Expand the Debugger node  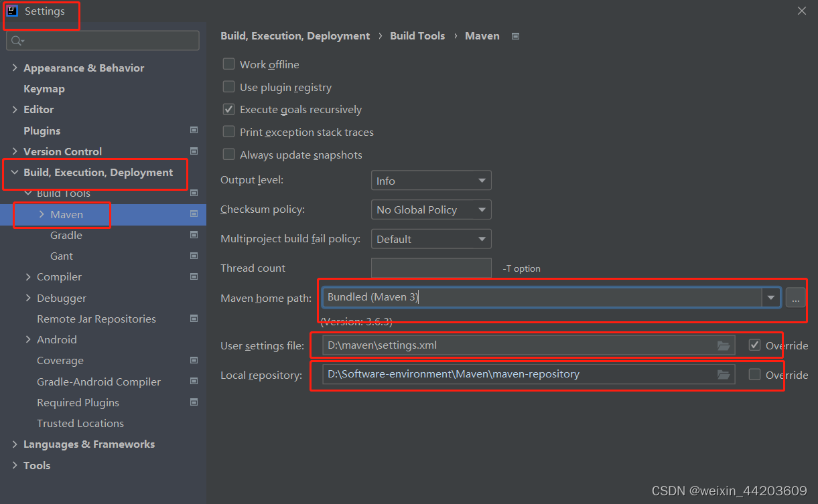pyautogui.click(x=28, y=298)
